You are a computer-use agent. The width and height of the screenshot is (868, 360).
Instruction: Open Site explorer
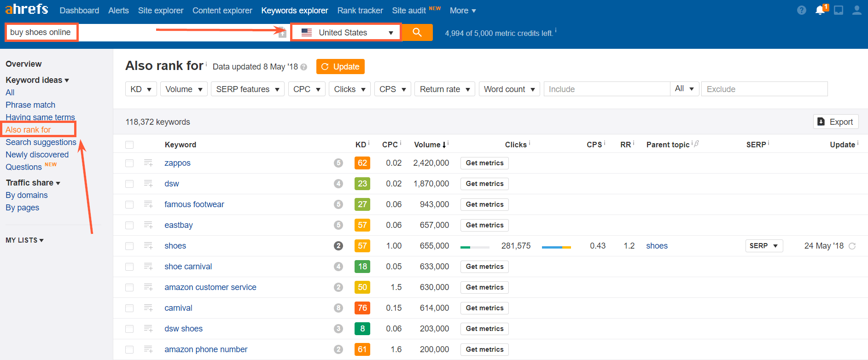(161, 11)
